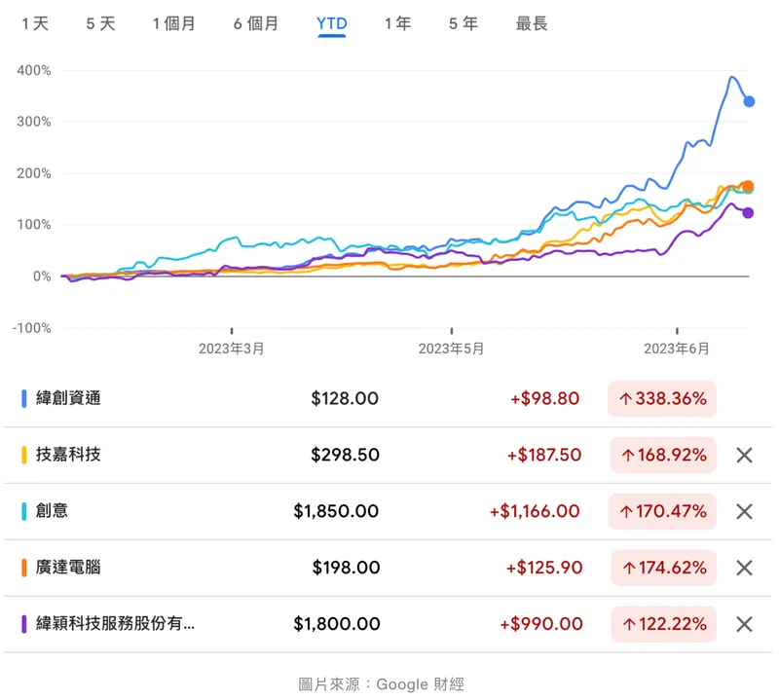Click the cyan color marker beside 創意
Image resolution: width=779 pixels, height=700 pixels.
click(23, 511)
